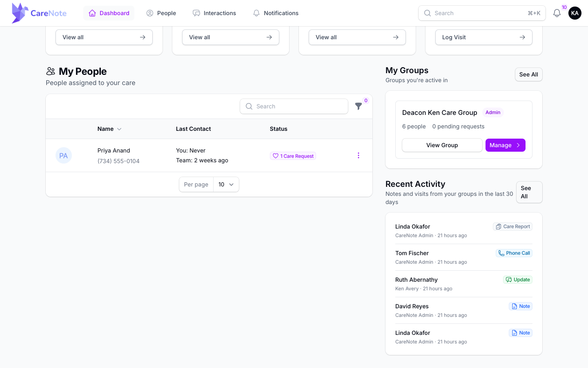This screenshot has width=588, height=368.
Task: Click the Admin badge on the group card
Action: pyautogui.click(x=493, y=112)
